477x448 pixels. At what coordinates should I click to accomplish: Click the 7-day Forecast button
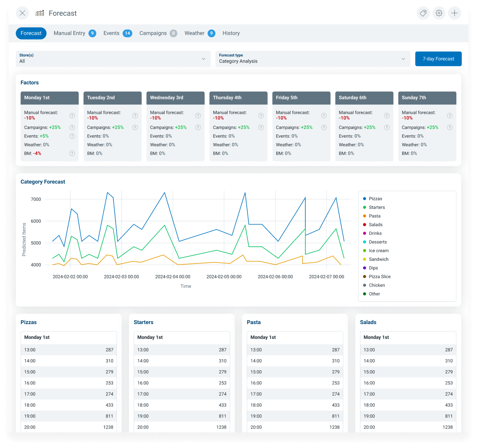[x=438, y=59]
